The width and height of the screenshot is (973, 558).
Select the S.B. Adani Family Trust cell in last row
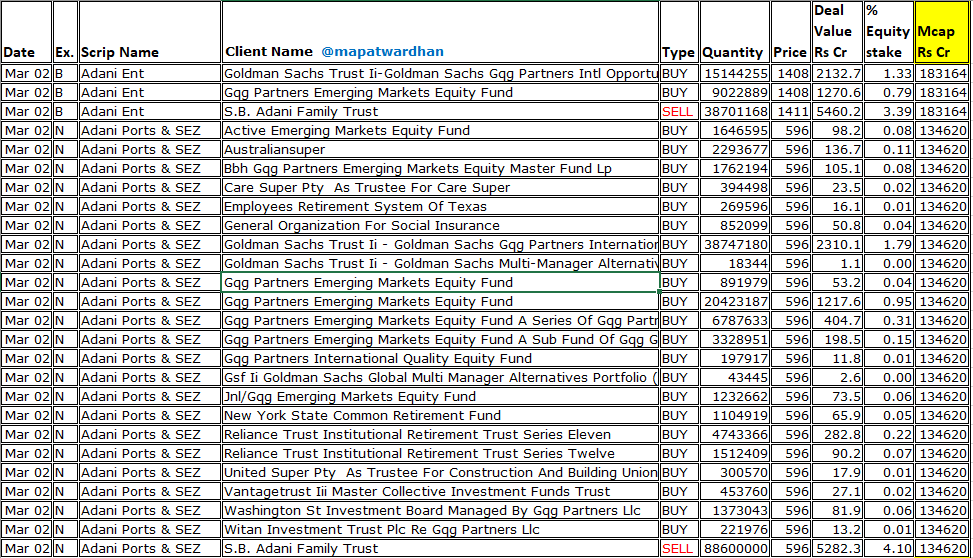pyautogui.click(x=440, y=549)
